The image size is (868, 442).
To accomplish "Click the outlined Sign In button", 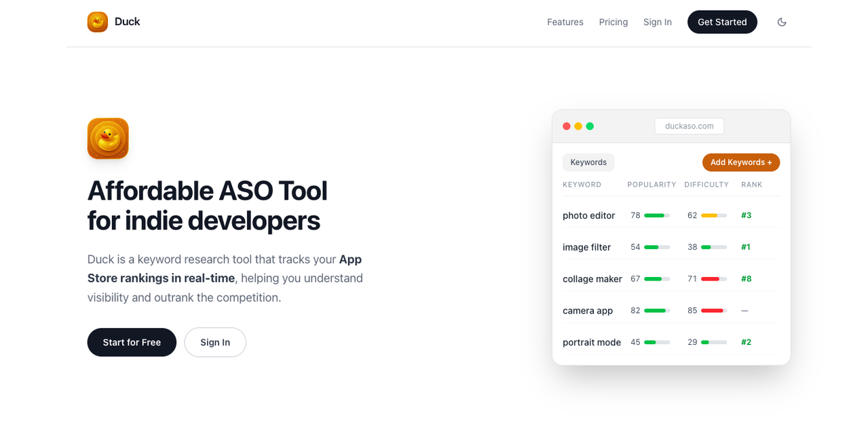I will coord(215,342).
